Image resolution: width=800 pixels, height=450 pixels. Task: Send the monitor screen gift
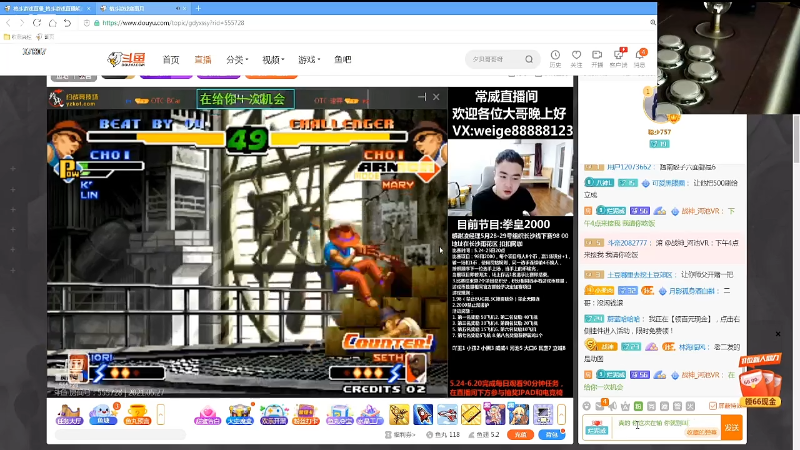pyautogui.click(x=543, y=414)
